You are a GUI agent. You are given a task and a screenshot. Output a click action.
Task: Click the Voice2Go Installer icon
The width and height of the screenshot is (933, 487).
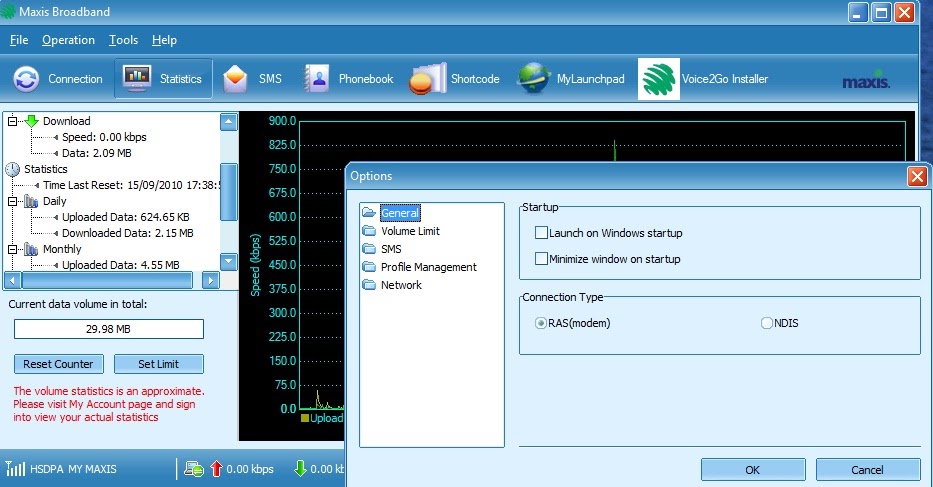pos(659,79)
